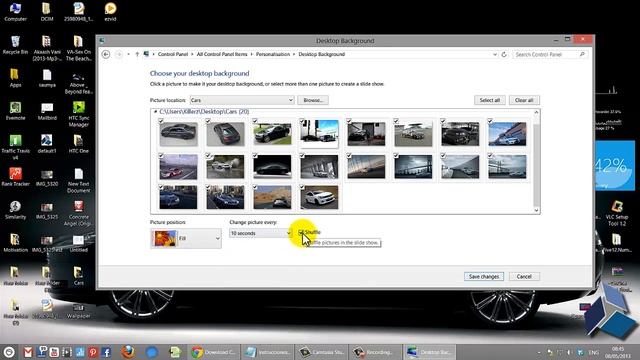Image resolution: width=640 pixels, height=360 pixels.
Task: Open VLC Setup Tool 12 icon
Action: (x=617, y=213)
